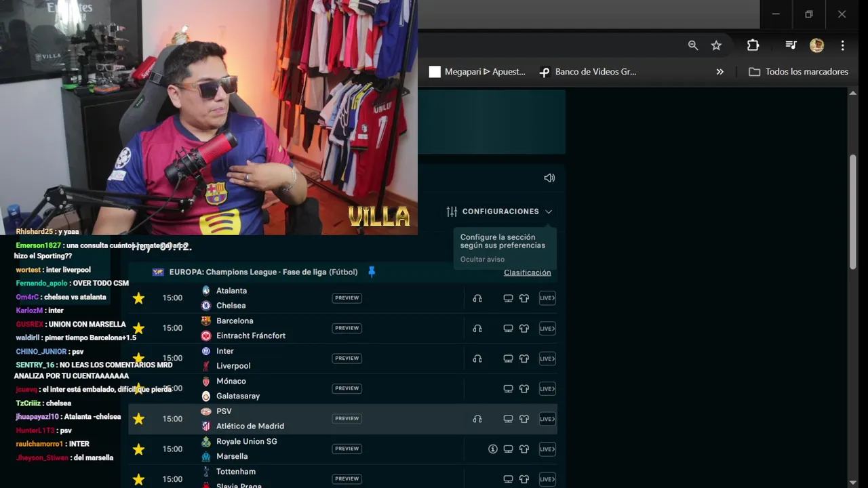Open the Clasificación link

pyautogui.click(x=527, y=272)
